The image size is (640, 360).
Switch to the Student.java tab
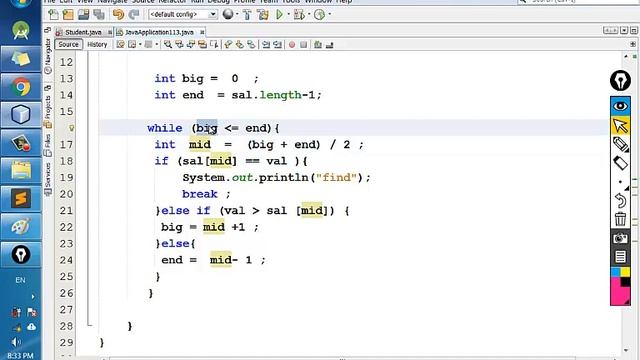83,32
